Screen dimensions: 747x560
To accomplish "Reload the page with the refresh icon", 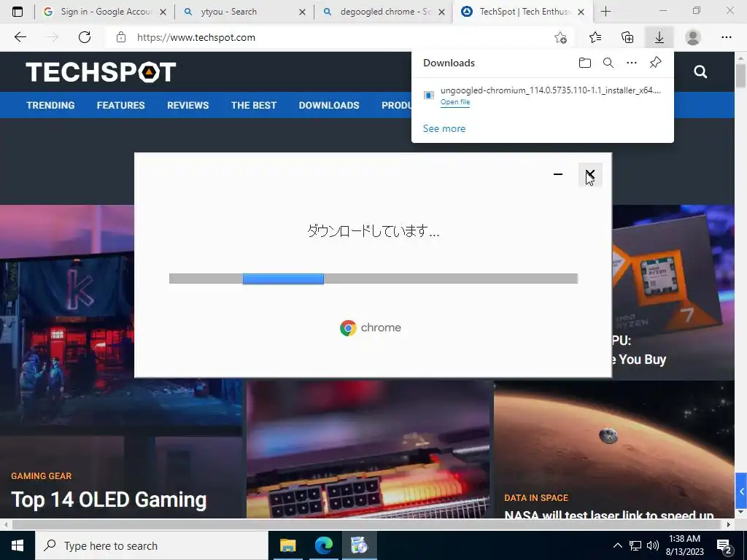I will click(x=85, y=37).
